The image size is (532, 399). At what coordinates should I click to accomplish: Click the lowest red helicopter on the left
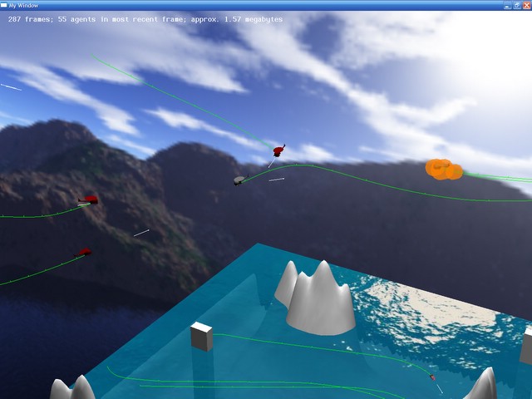click(84, 252)
